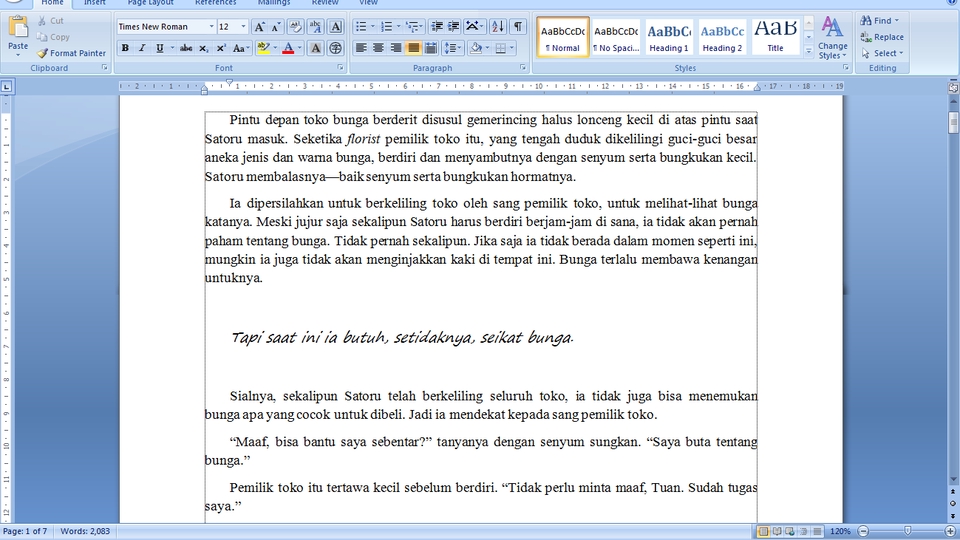
Task: Open the Font dialog launcher
Action: tap(340, 67)
